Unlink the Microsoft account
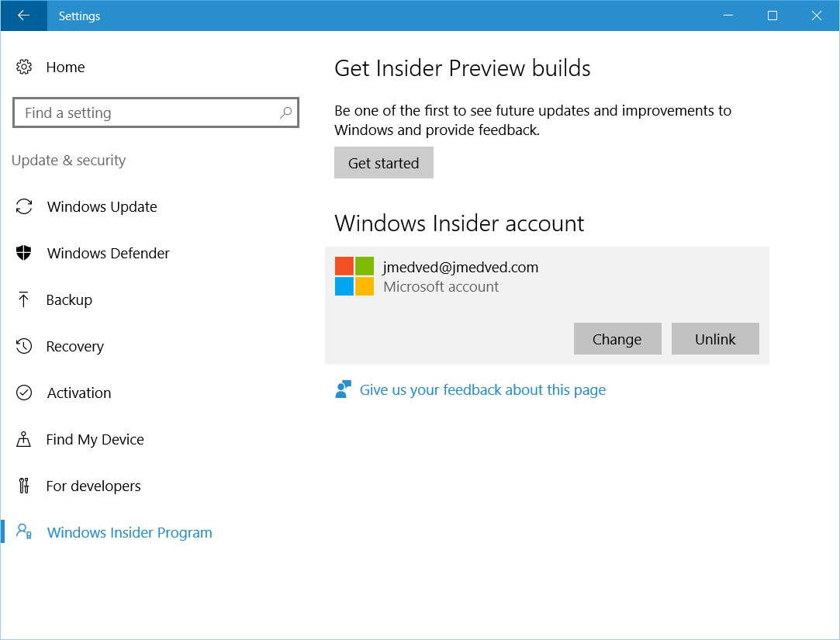This screenshot has width=840, height=640. coord(714,339)
